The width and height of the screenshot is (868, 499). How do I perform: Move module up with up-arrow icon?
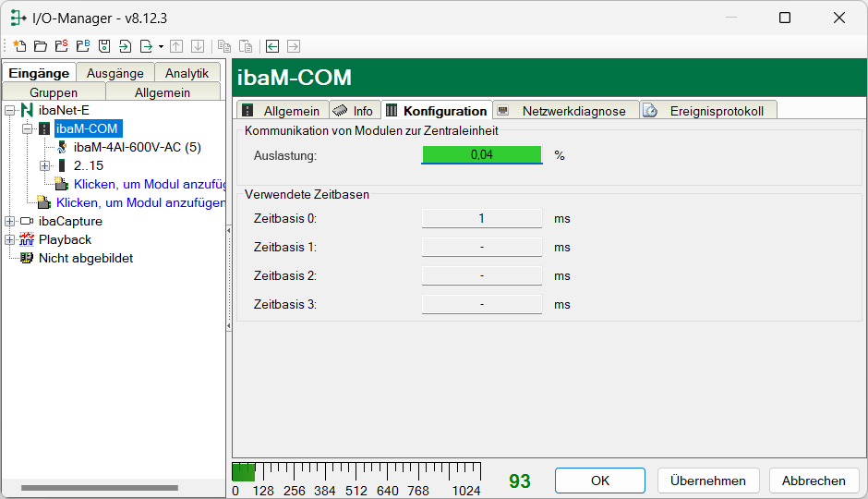[x=176, y=46]
